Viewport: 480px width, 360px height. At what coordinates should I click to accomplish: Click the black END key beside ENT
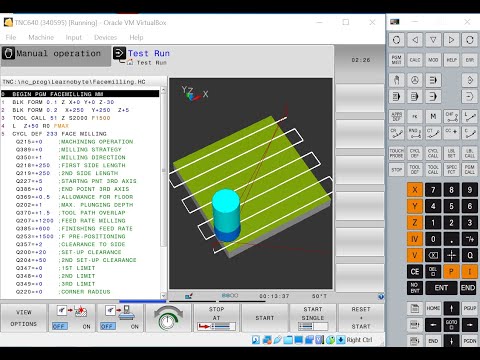pos(468,288)
